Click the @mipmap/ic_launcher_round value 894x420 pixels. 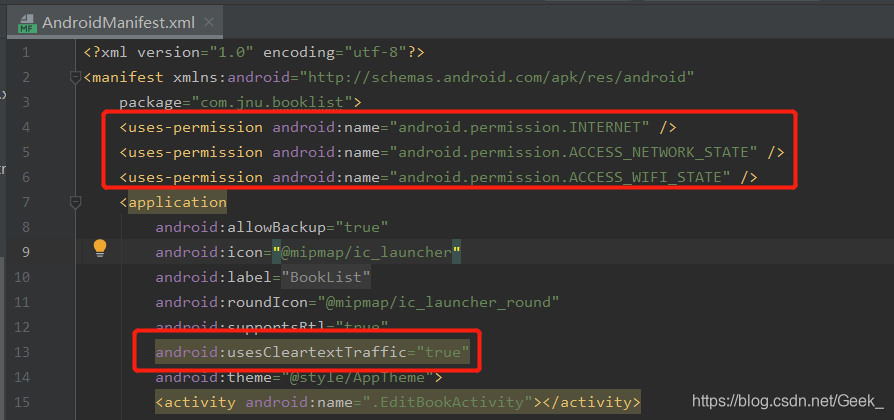tap(437, 302)
